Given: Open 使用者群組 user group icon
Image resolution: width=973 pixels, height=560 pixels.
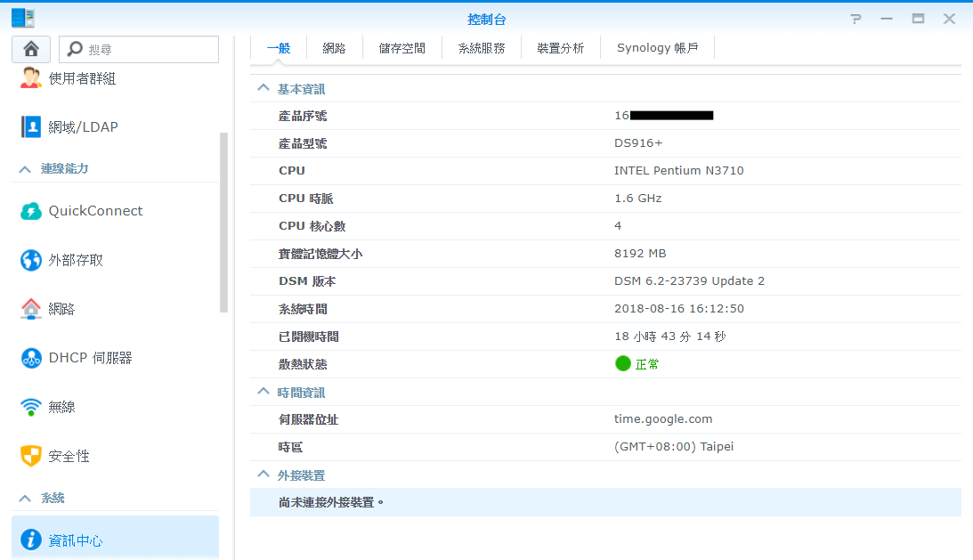Looking at the screenshot, I should tap(30, 78).
